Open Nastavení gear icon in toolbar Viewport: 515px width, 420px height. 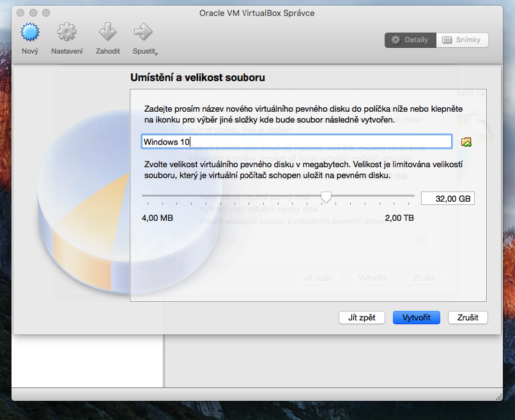pyautogui.click(x=66, y=33)
